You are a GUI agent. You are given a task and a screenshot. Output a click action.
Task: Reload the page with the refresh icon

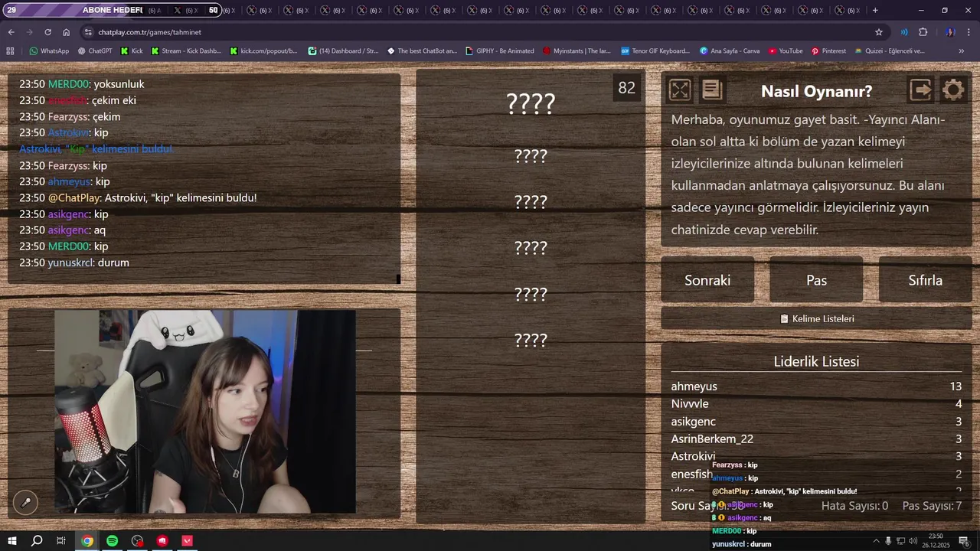[47, 32]
